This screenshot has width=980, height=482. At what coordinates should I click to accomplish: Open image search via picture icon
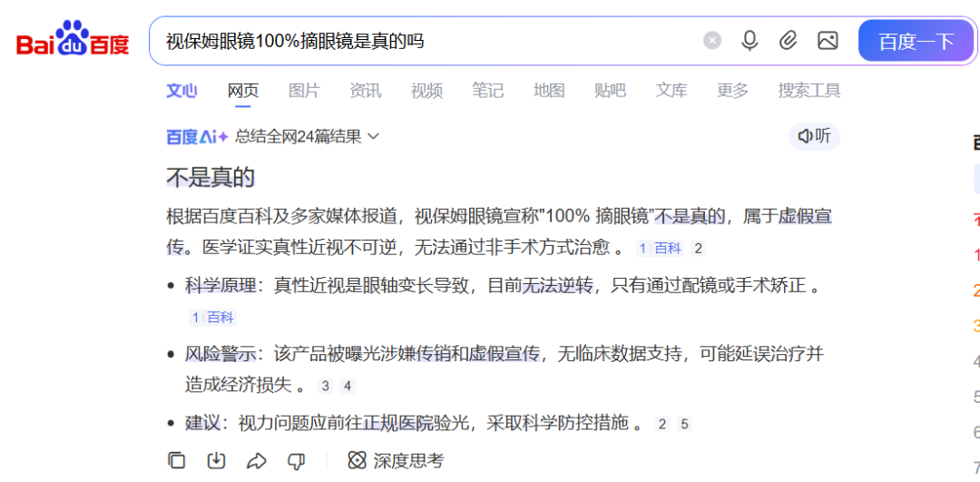[x=828, y=41]
